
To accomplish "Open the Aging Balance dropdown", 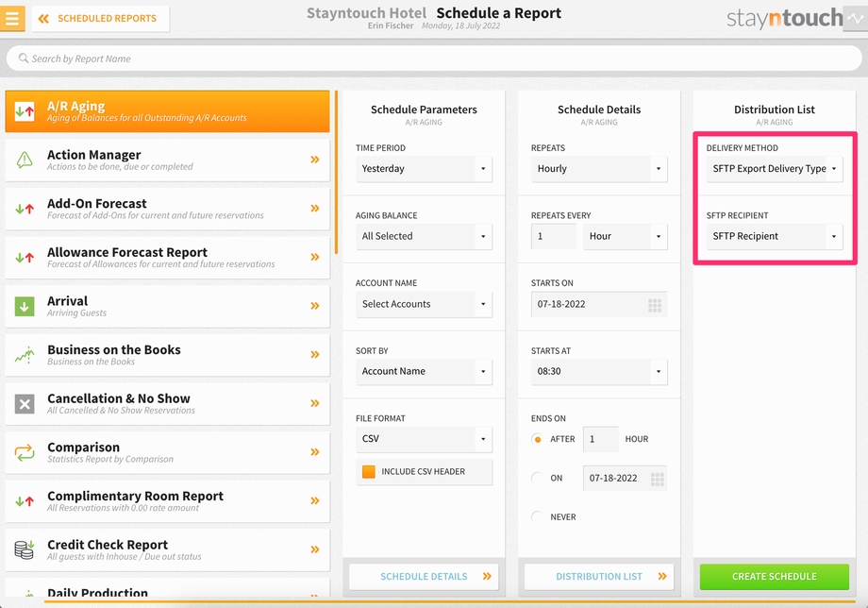I will 424,236.
